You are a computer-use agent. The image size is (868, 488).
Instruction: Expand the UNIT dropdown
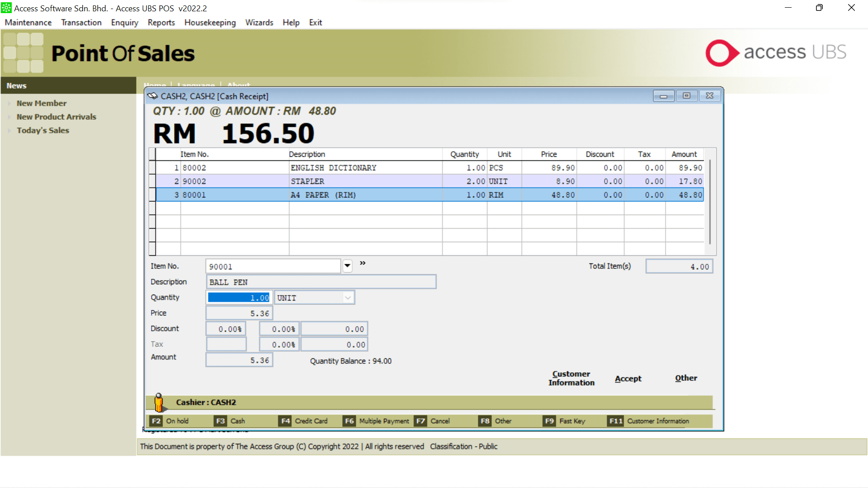[x=348, y=298]
